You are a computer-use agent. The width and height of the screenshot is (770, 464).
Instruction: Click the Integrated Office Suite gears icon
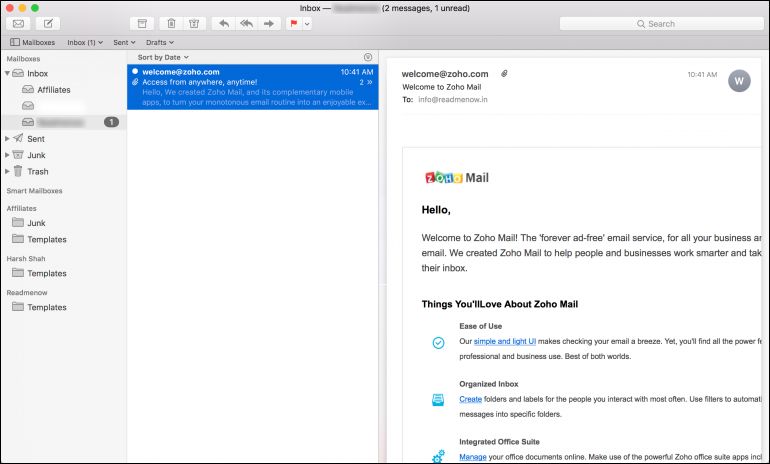pos(438,456)
